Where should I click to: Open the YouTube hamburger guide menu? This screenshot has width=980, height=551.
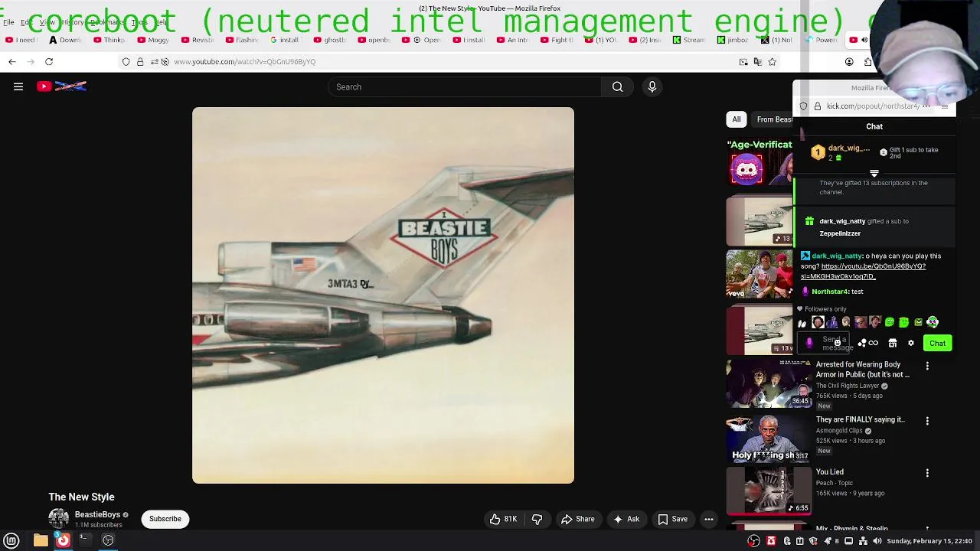click(x=18, y=86)
